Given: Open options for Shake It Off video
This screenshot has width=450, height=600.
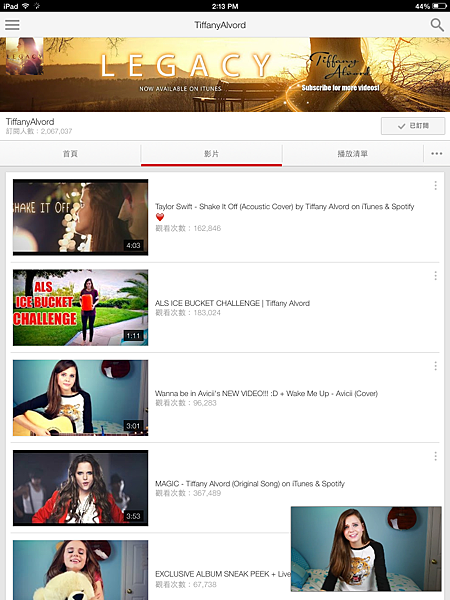Looking at the screenshot, I should tap(435, 186).
